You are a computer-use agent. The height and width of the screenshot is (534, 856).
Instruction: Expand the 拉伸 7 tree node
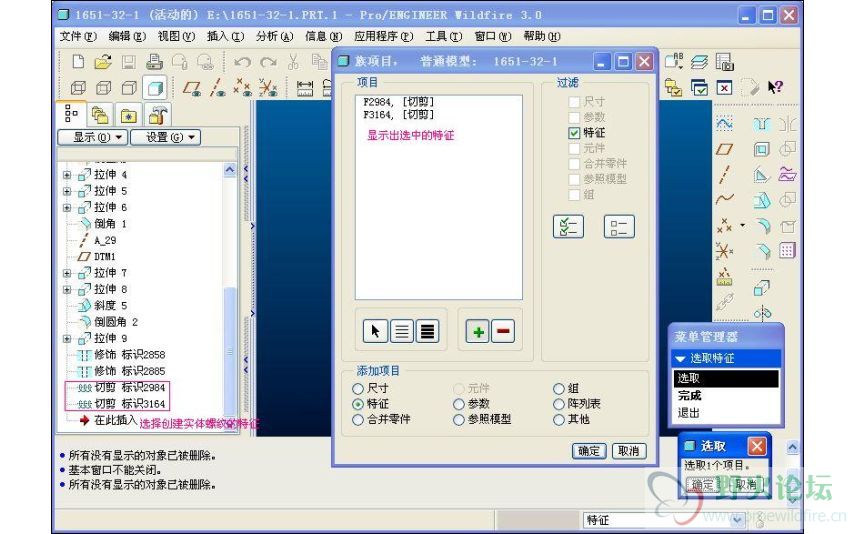(x=67, y=273)
